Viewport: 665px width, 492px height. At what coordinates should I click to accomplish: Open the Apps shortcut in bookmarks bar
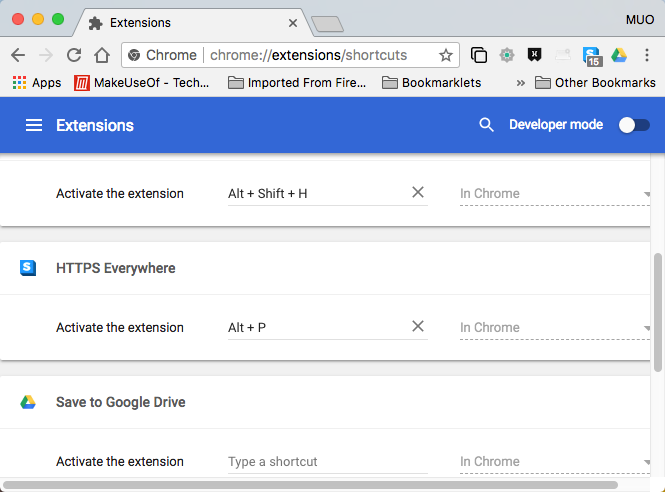coord(37,83)
